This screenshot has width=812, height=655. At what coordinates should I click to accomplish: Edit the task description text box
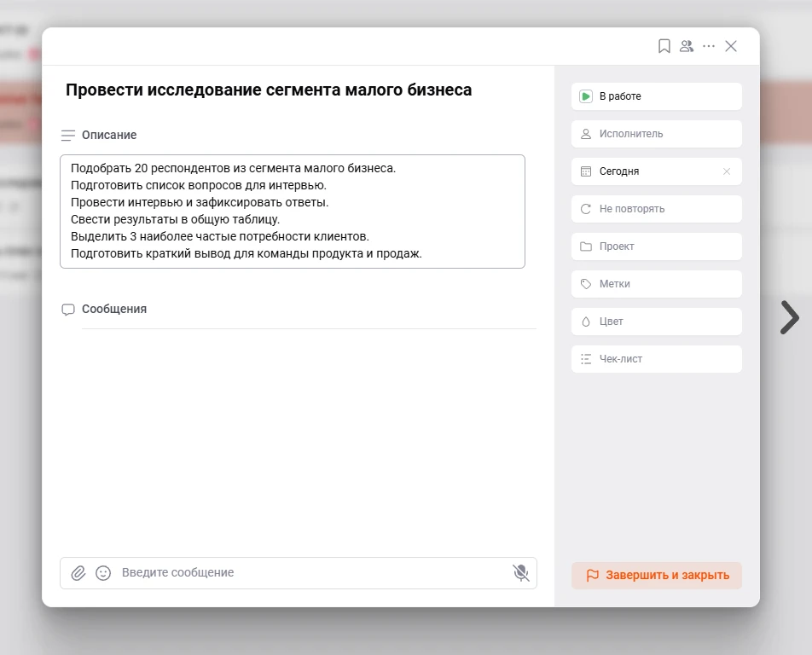pyautogui.click(x=292, y=212)
